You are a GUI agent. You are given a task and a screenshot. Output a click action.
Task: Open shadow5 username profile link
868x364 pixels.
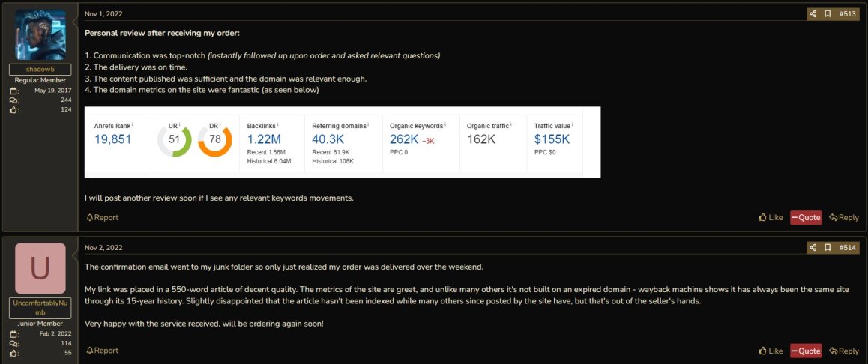tap(40, 70)
